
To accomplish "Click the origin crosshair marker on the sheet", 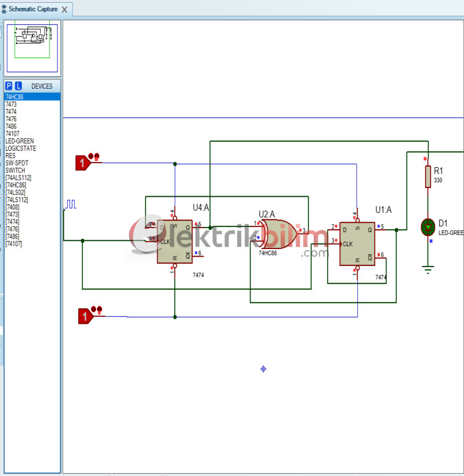I will [x=264, y=369].
